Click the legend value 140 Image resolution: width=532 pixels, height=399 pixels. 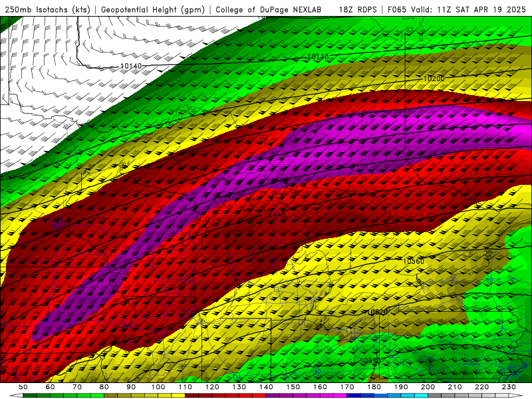266,387
